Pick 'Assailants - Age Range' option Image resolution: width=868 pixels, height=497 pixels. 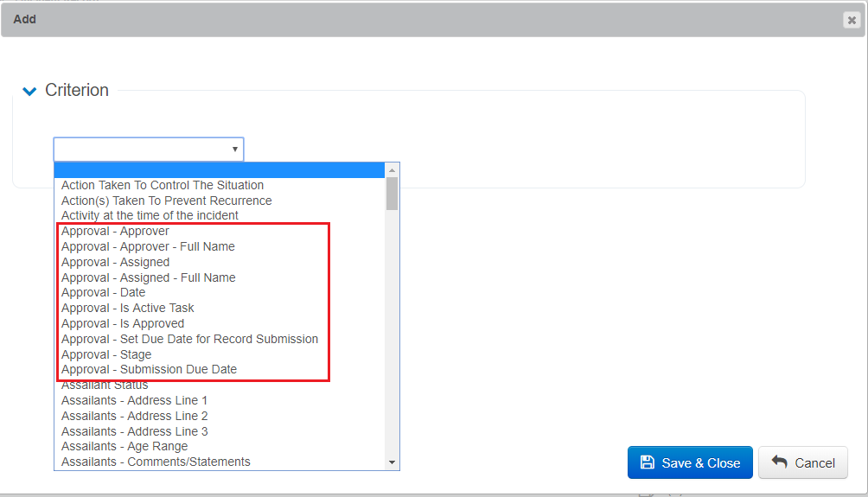pyautogui.click(x=124, y=446)
